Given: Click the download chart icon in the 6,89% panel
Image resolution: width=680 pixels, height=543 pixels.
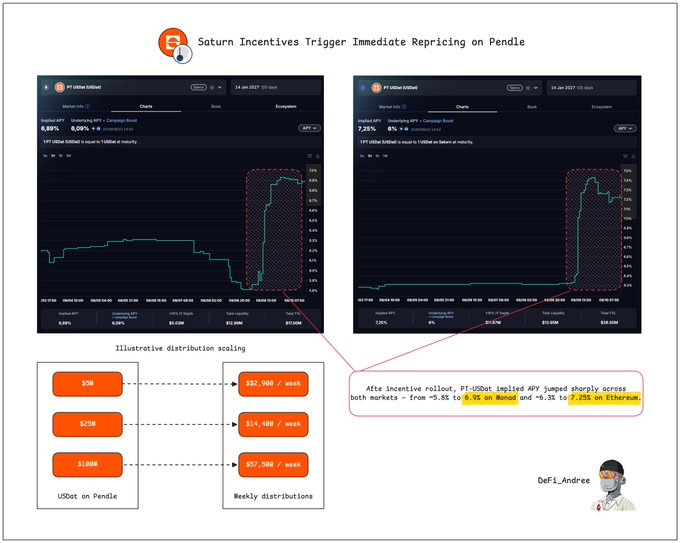Looking at the screenshot, I should click(317, 156).
